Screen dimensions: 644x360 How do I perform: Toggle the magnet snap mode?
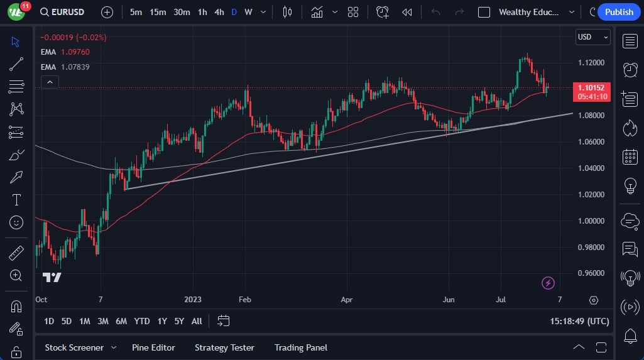pos(16,306)
